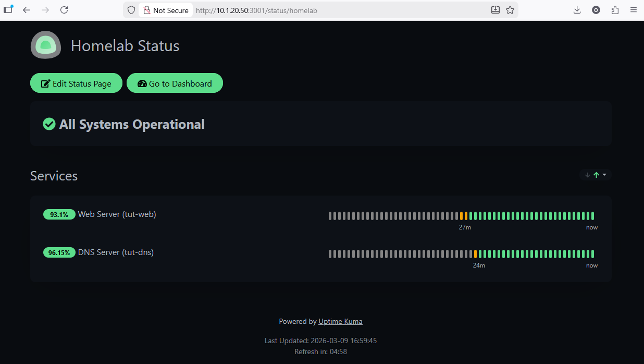Click the browser reload icon
Screen dimensions: 644x364
point(64,9)
